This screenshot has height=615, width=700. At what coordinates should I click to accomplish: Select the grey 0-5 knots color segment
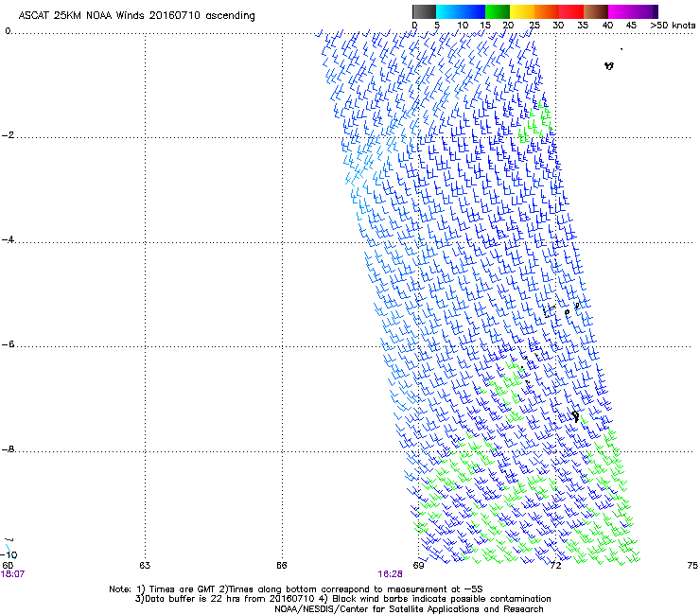point(424,11)
